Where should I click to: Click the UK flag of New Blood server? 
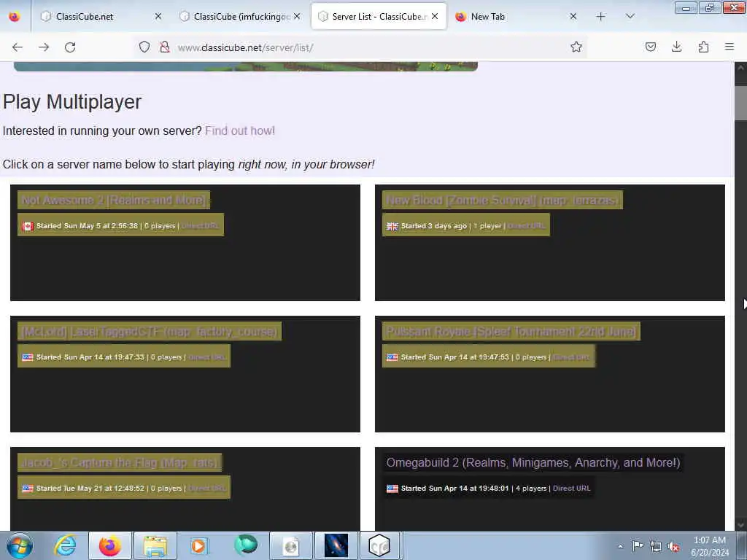click(392, 226)
